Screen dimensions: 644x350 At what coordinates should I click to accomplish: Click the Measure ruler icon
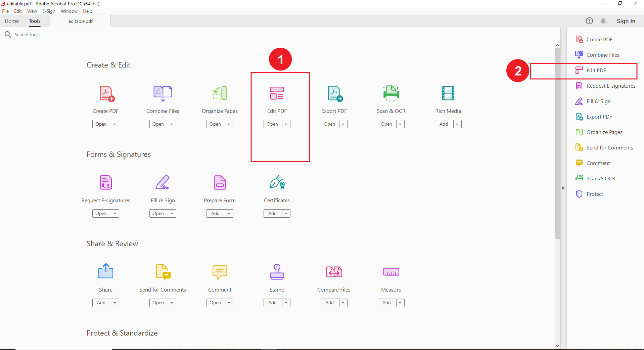pos(391,272)
